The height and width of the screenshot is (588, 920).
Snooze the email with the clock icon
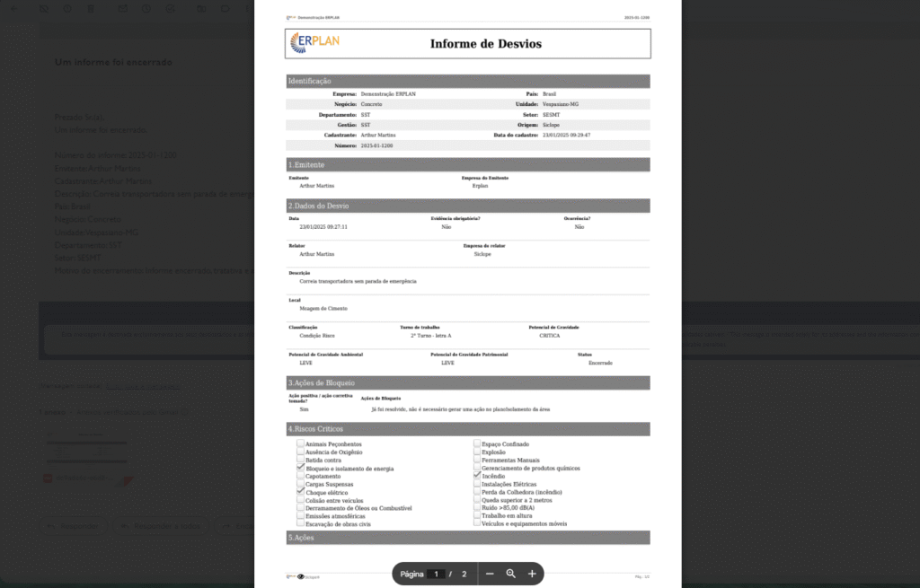click(146, 9)
